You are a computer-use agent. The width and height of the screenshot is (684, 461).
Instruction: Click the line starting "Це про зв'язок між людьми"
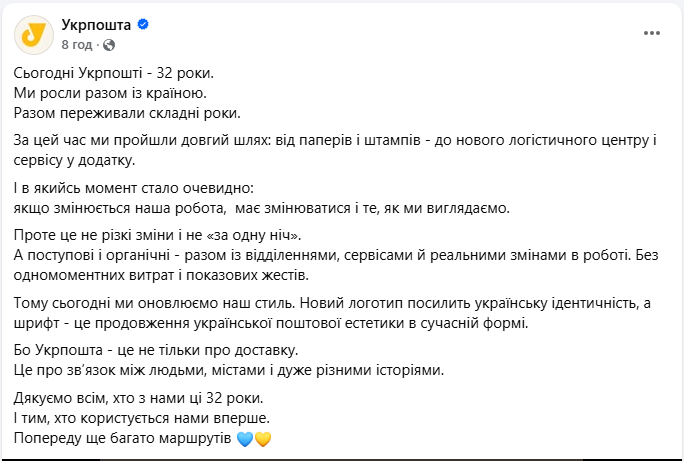tap(228, 370)
